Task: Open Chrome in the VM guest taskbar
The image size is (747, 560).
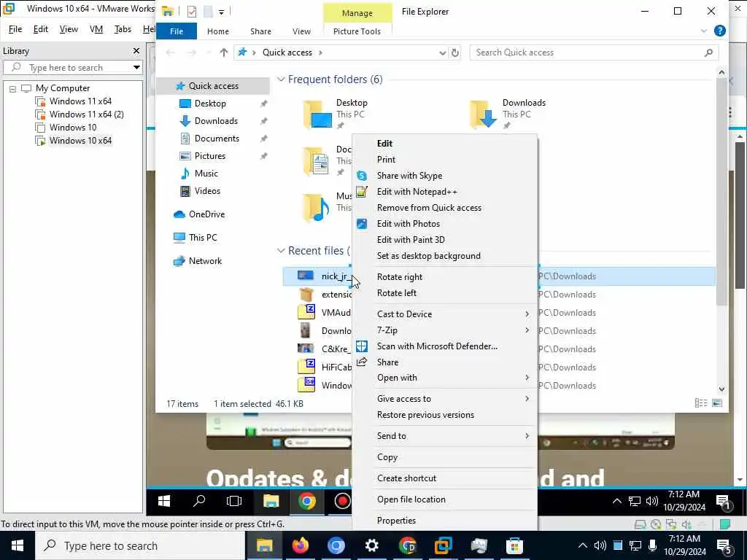Action: coord(307,502)
